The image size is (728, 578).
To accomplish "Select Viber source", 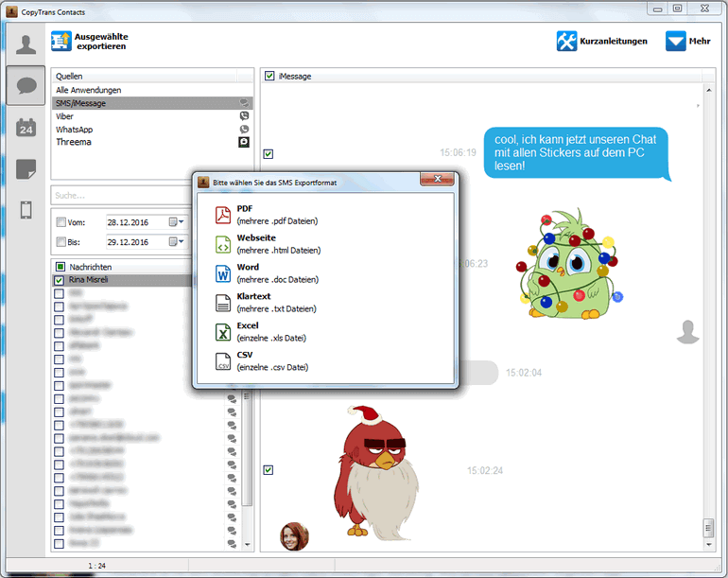I will tap(152, 116).
